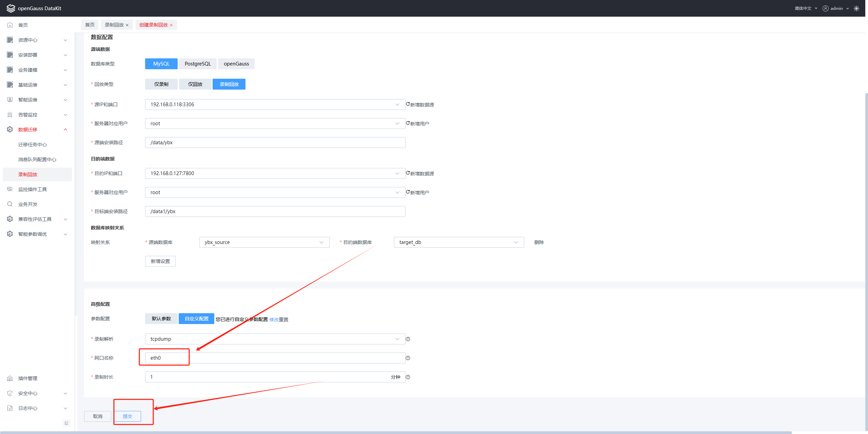Viewport: 868px width, 434px height.
Task: Click the help icon beside 录制时长 field
Action: (x=408, y=377)
